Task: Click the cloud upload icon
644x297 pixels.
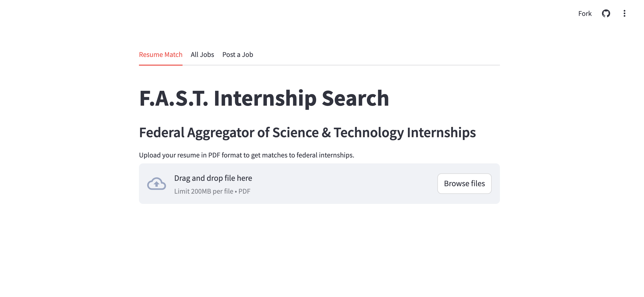Action: pyautogui.click(x=156, y=184)
